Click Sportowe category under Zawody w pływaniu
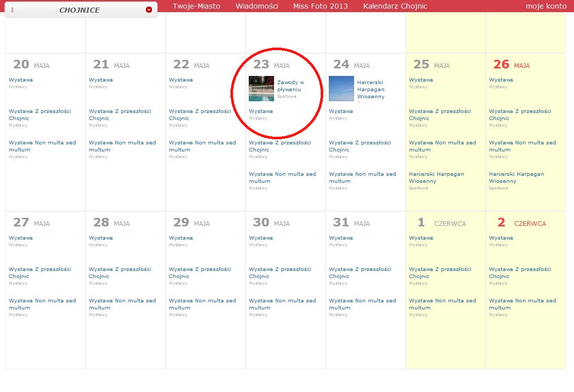Viewport: 574px width, 392px height. pyautogui.click(x=287, y=97)
